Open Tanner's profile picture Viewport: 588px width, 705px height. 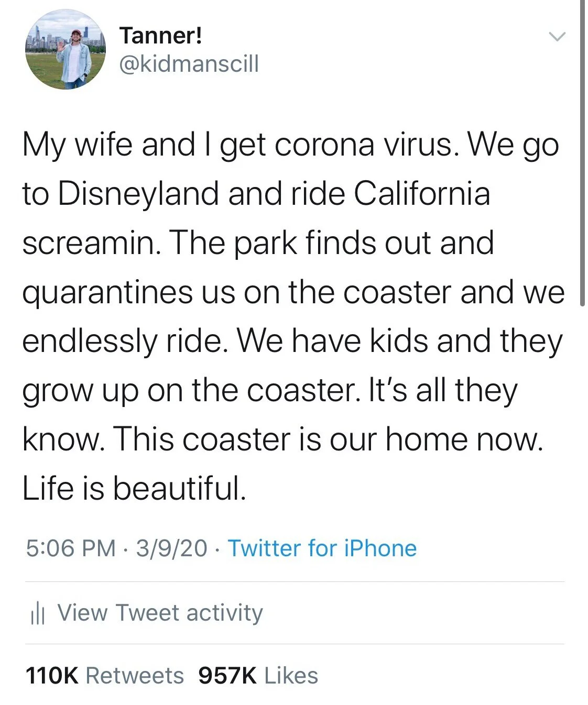coord(66,50)
